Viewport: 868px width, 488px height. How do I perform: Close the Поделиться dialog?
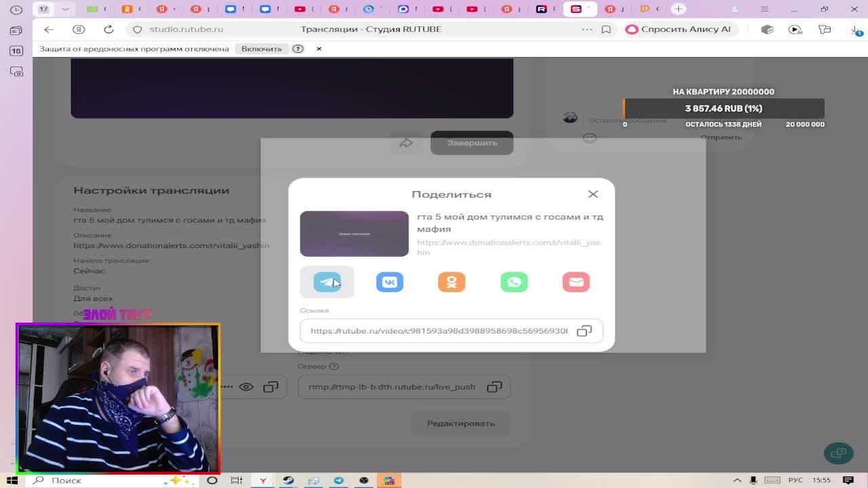[593, 194]
